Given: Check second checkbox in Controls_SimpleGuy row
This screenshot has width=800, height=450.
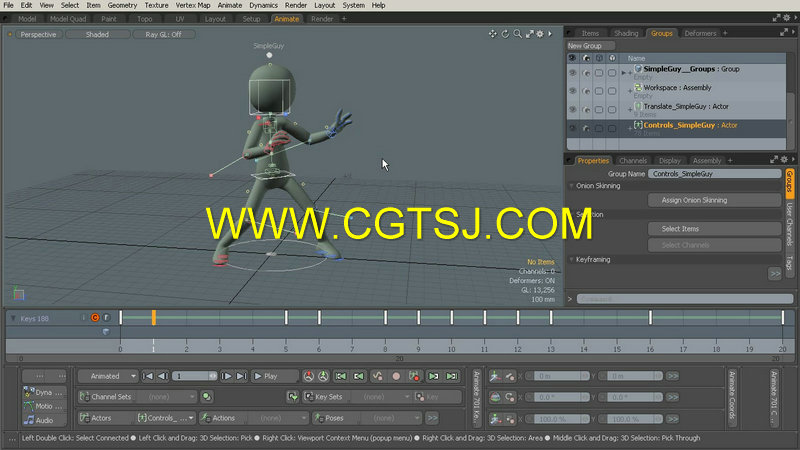Looking at the screenshot, I should (x=612, y=129).
